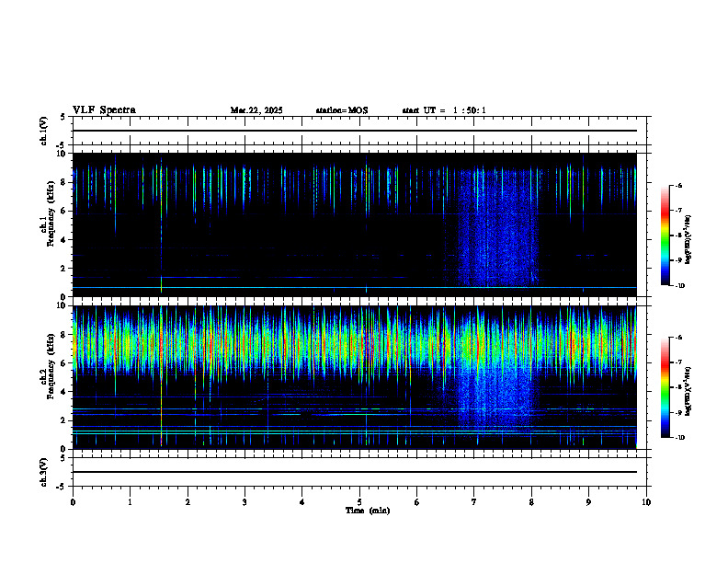This screenshot has height=563, width=728.
Task: Click the "station=MOS" label
Action: click(x=342, y=110)
